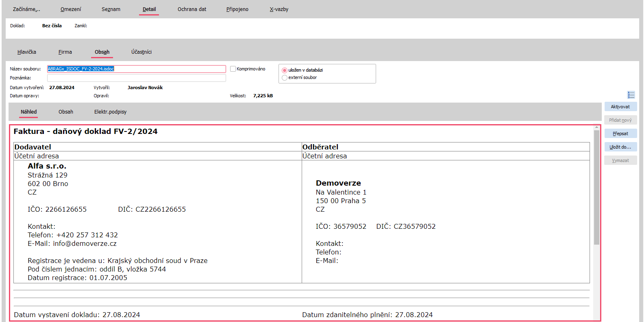Switch to the Elektr.podpisy tab

(x=110, y=112)
